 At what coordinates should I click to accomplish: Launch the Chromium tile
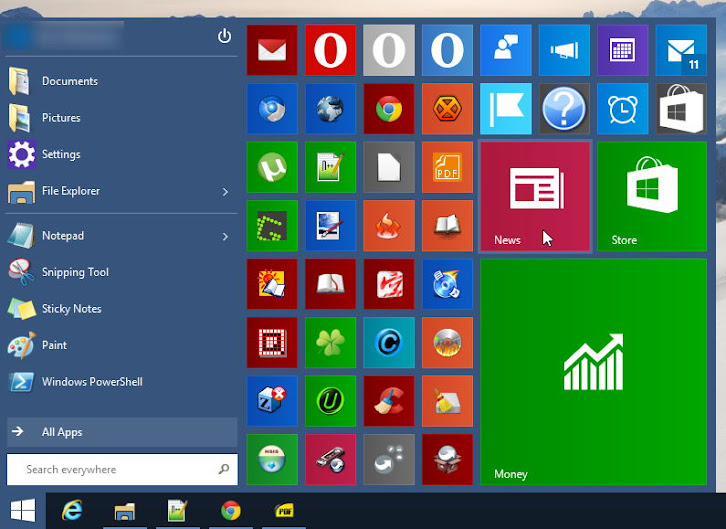coord(272,108)
